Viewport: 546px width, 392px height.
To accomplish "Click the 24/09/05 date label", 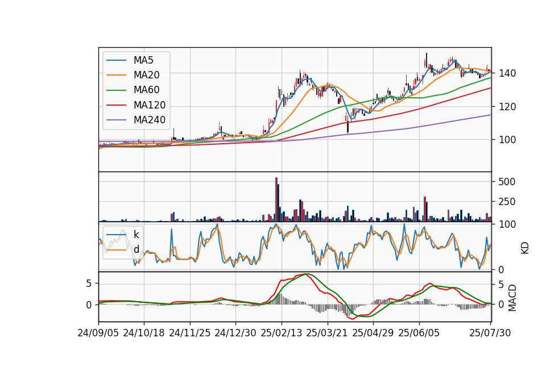I will pos(98,333).
